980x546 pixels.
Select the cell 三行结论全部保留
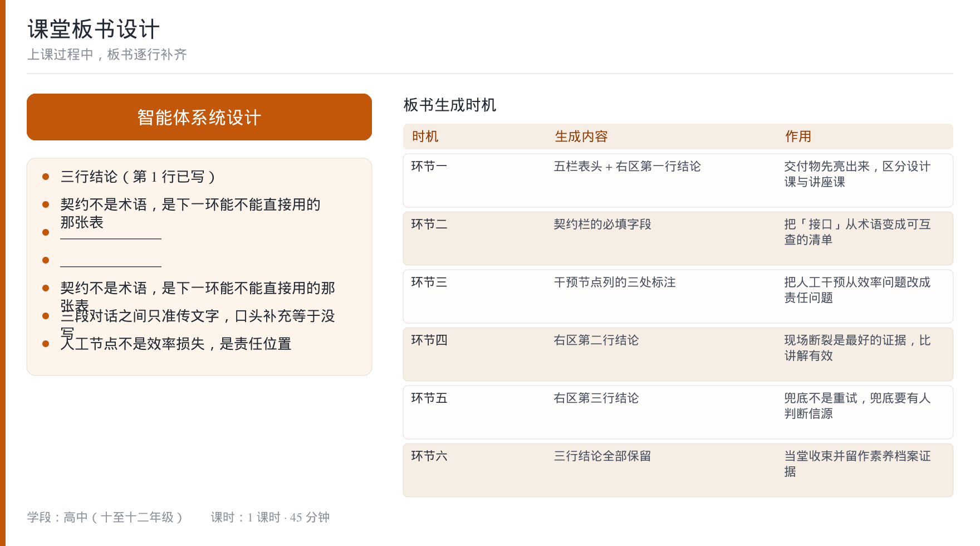pyautogui.click(x=602, y=456)
